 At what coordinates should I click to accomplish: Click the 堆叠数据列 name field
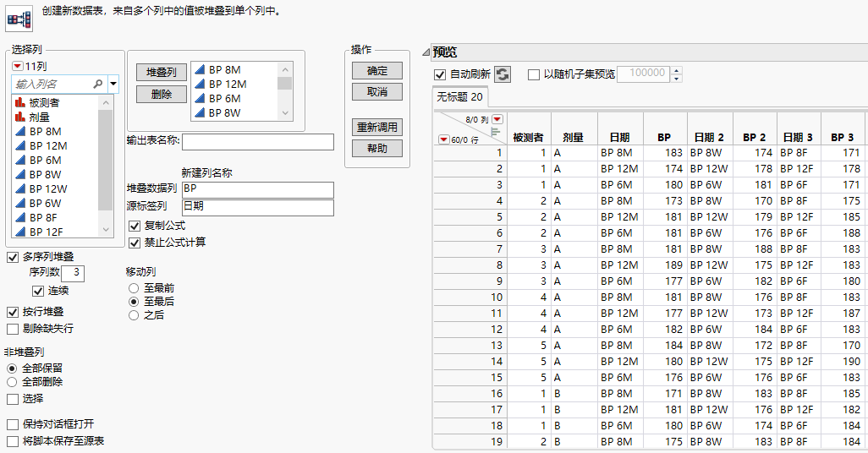point(258,189)
